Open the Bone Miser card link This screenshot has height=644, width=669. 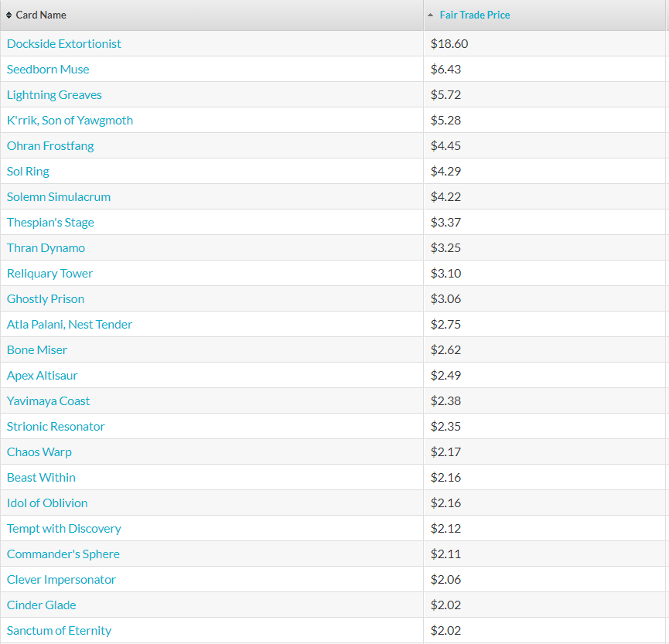click(36, 349)
